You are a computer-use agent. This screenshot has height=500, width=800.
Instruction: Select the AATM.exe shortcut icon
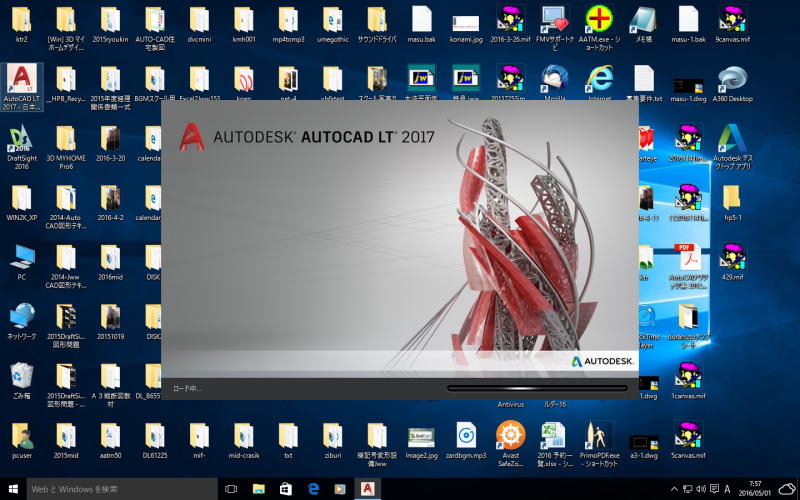[x=599, y=28]
